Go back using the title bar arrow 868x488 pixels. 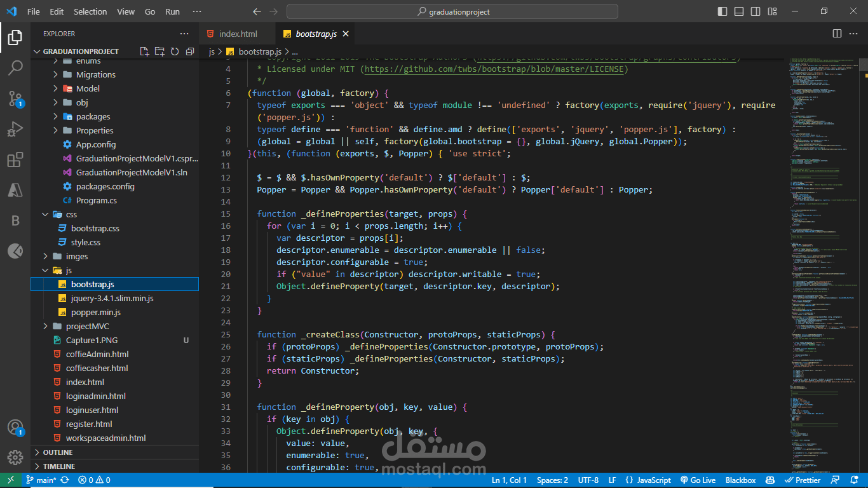tap(257, 11)
